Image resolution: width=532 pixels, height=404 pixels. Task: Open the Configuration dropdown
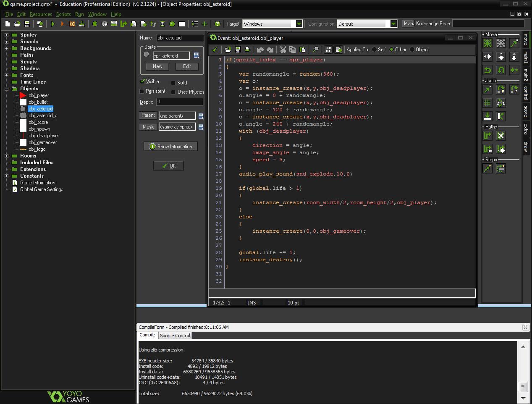[393, 24]
